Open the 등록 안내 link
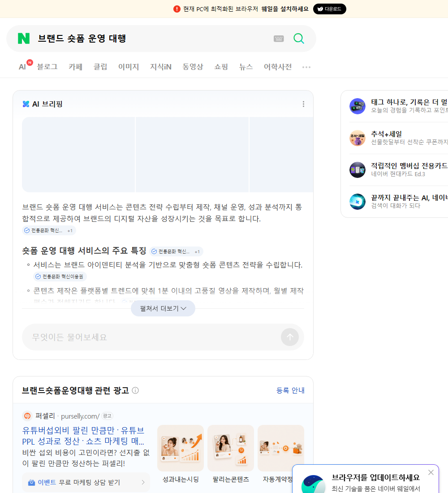The height and width of the screenshot is (493, 448). (290, 390)
